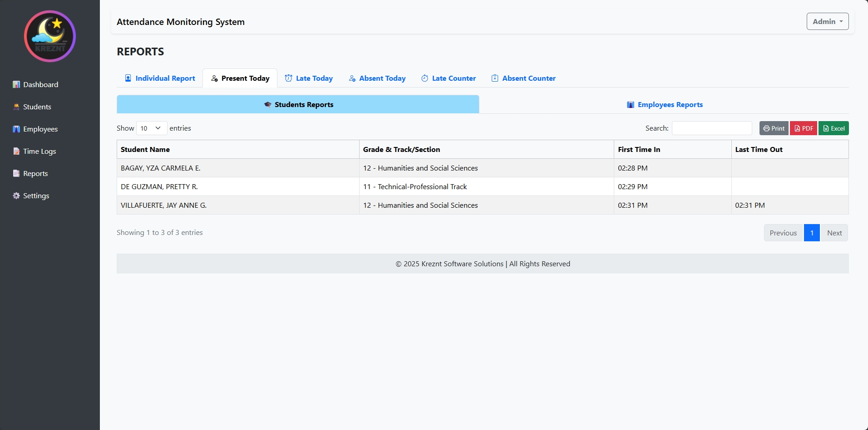The width and height of the screenshot is (868, 430).
Task: Select page 1 in pagination
Action: (812, 233)
